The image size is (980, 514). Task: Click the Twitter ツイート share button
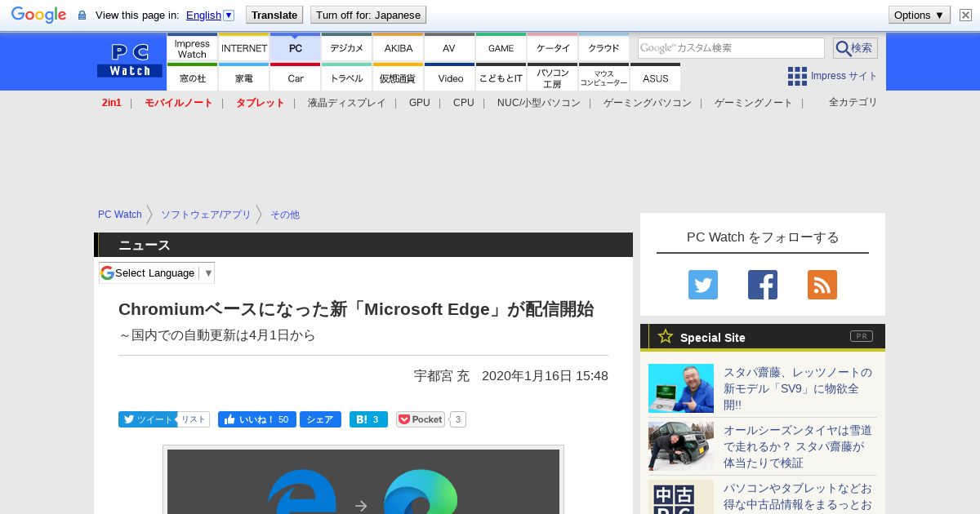(x=147, y=419)
